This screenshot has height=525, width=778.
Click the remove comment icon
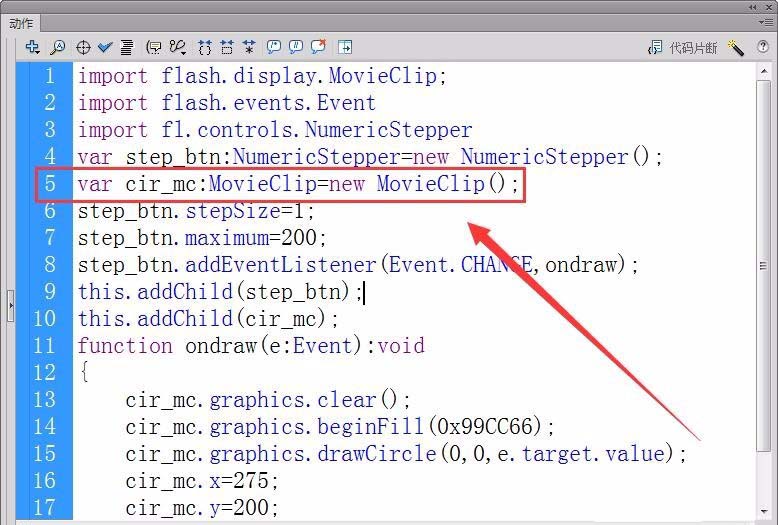click(x=318, y=47)
